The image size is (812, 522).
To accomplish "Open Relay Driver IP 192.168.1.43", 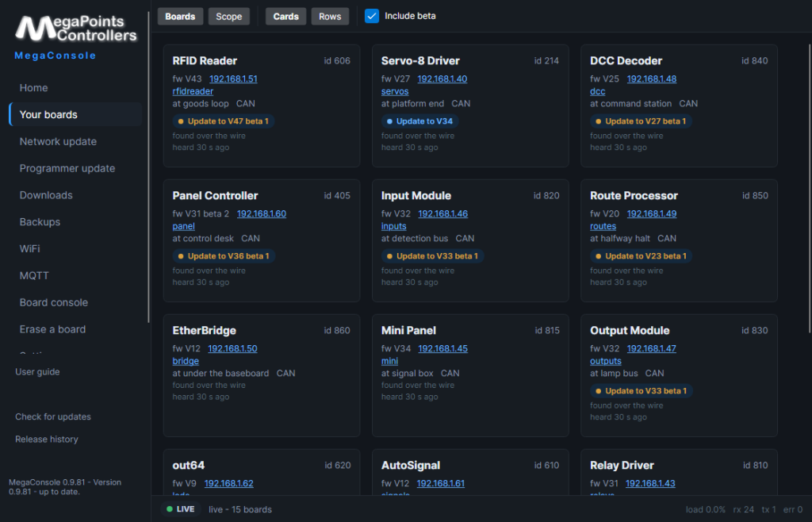I will (x=650, y=483).
